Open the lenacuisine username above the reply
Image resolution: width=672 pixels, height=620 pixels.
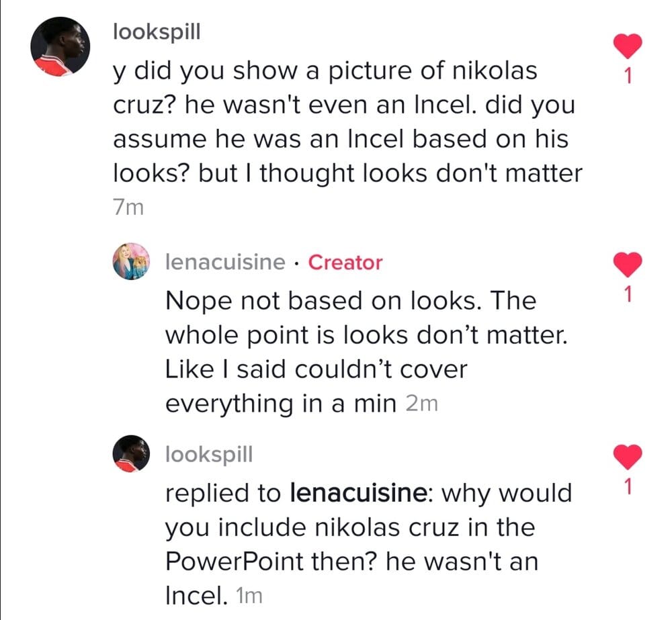click(x=225, y=262)
